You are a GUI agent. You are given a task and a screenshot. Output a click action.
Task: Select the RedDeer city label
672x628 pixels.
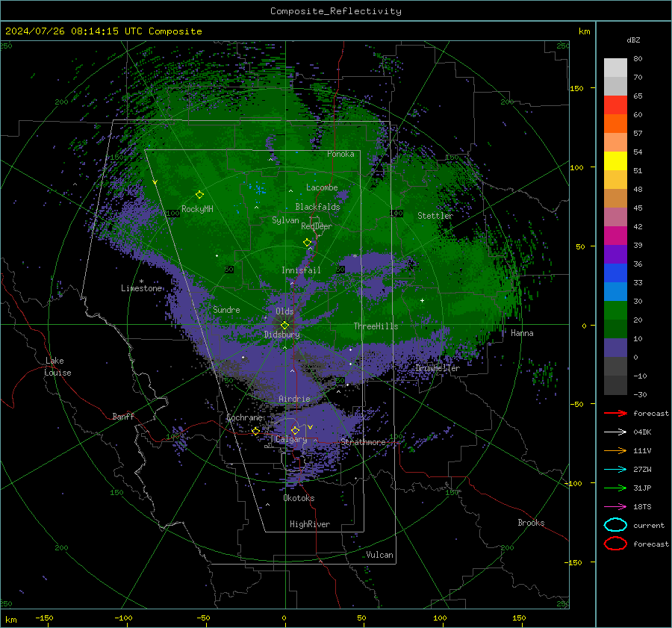click(x=317, y=226)
